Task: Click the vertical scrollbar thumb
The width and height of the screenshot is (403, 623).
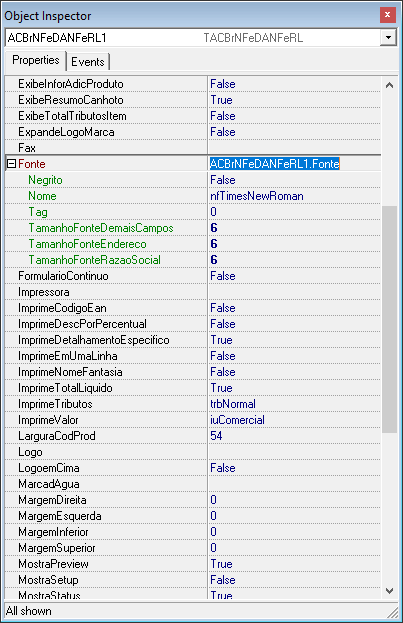Action: tap(389, 319)
